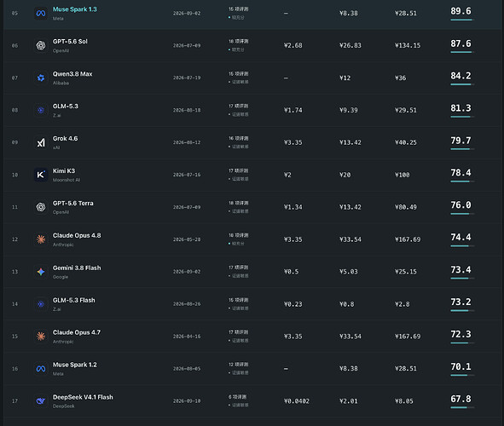Image resolution: width=504 pixels, height=426 pixels.
Task: Select the Alibaba Qwen3.8 Max icon
Action: pos(41,78)
